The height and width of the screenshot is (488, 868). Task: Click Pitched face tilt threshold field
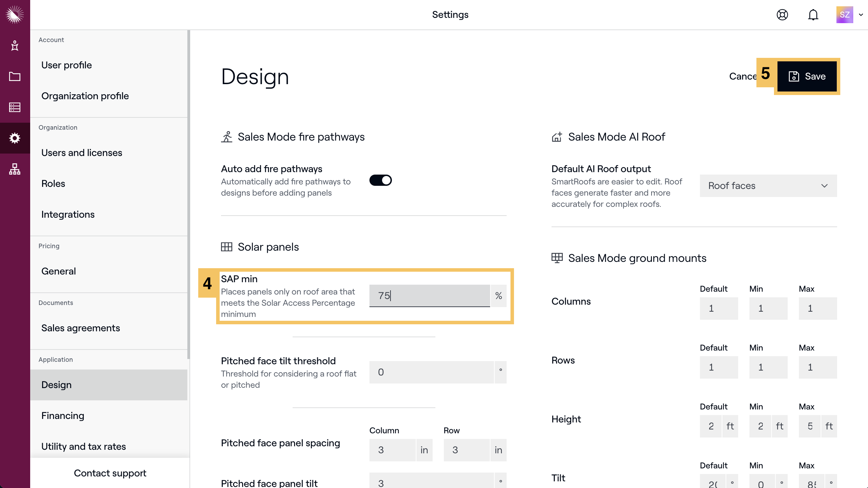coord(431,372)
